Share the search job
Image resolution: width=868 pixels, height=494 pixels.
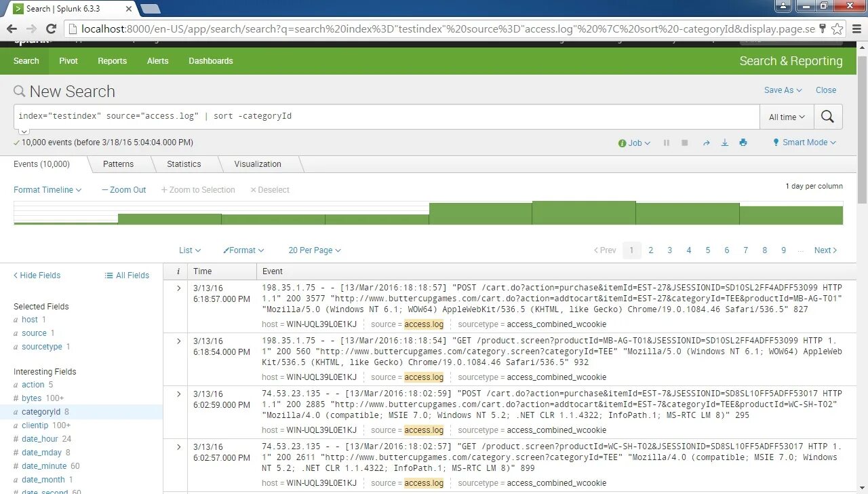coord(706,143)
